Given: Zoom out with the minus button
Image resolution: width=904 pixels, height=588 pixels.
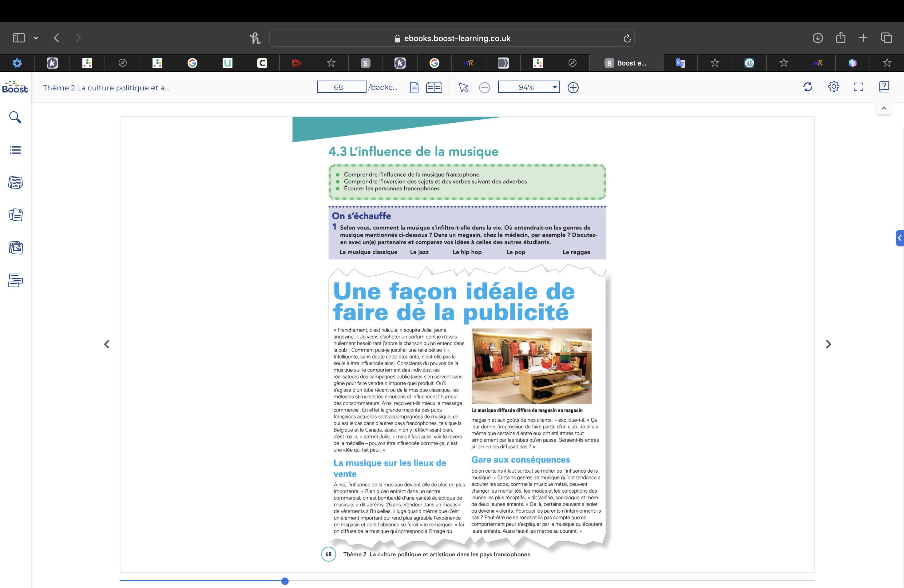Looking at the screenshot, I should (484, 88).
